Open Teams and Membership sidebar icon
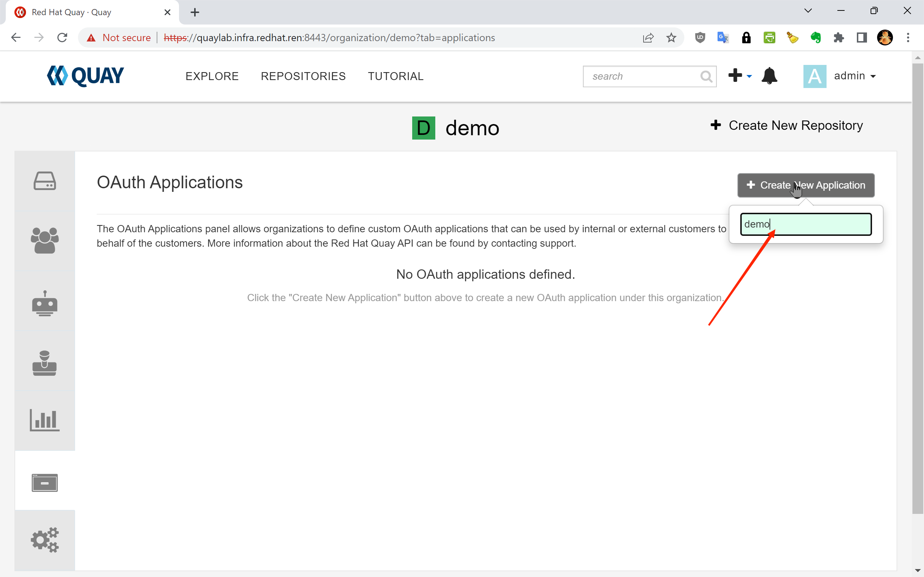The height and width of the screenshot is (577, 924). click(x=45, y=241)
